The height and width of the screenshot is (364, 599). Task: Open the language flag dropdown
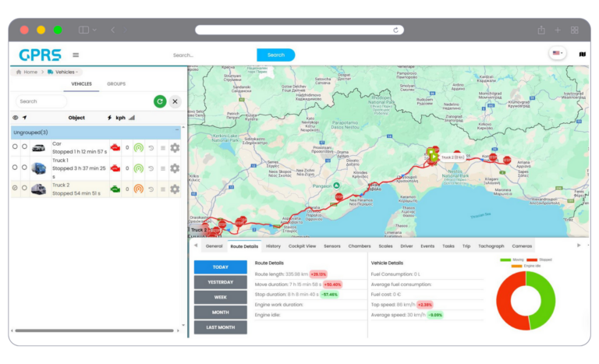tap(558, 54)
